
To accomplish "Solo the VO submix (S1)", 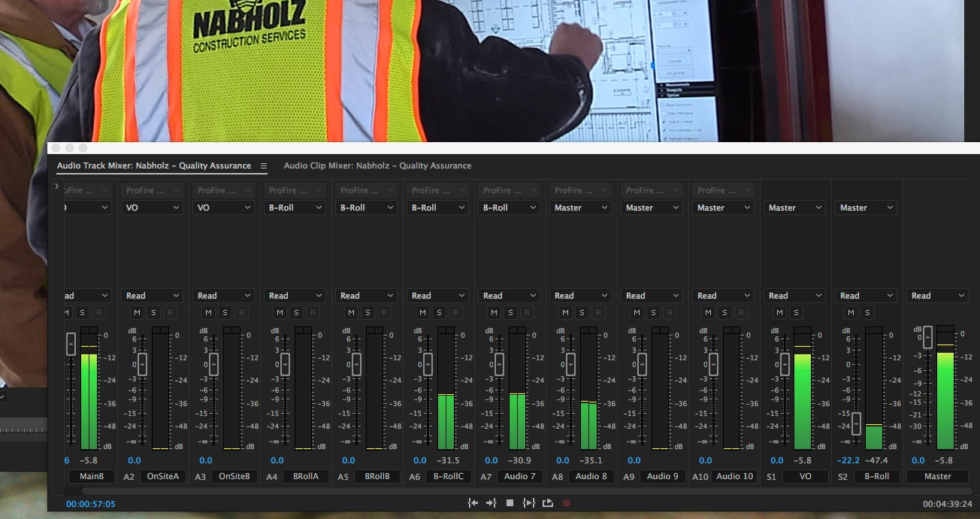I will [796, 313].
